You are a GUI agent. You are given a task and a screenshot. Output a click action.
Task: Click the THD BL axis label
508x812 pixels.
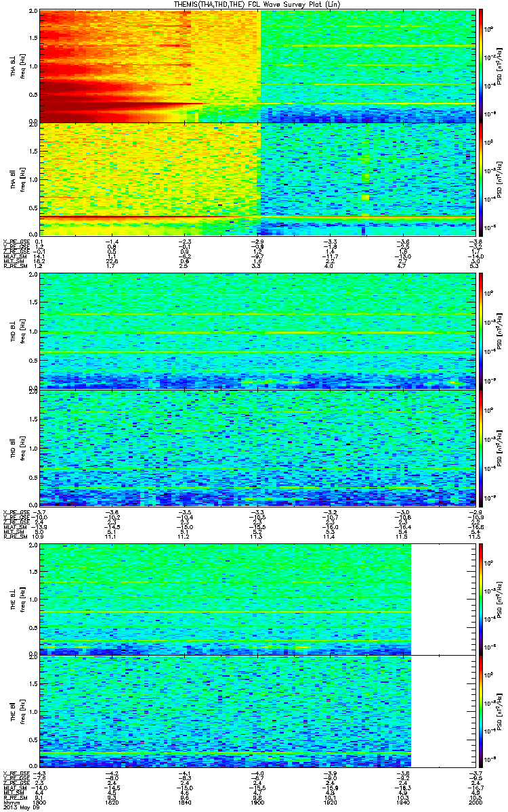pyautogui.click(x=14, y=332)
